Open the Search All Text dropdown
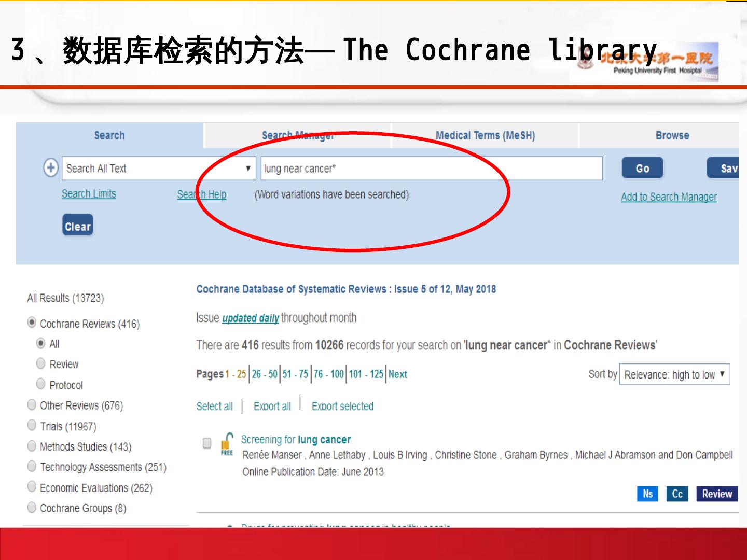This screenshot has height=560, width=747. [x=159, y=169]
